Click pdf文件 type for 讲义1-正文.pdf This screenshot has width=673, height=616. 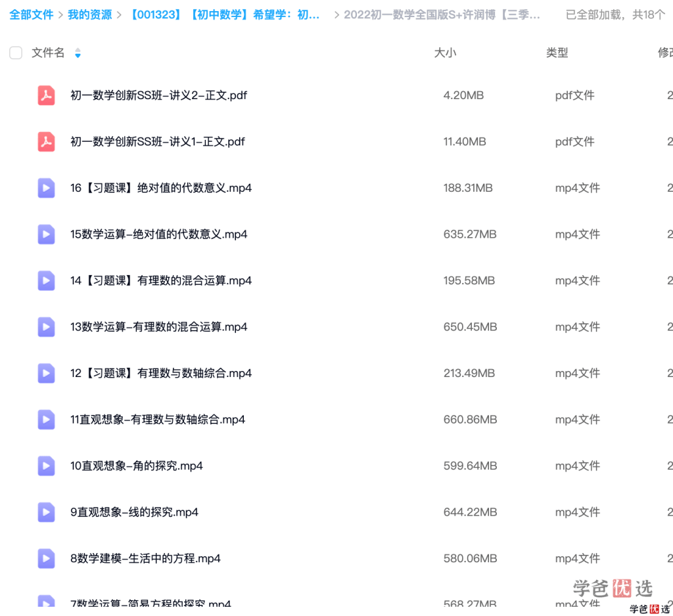(574, 142)
